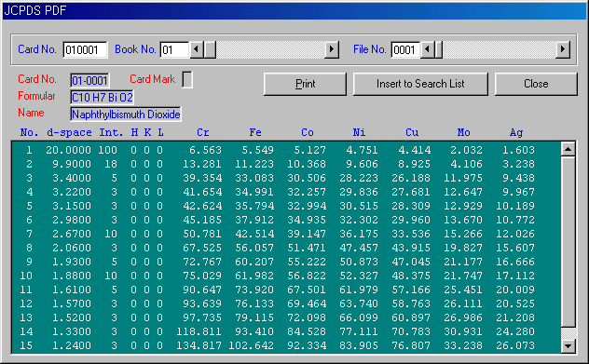
Task: Select Co value 34.935 in row 6
Action: [x=307, y=220]
